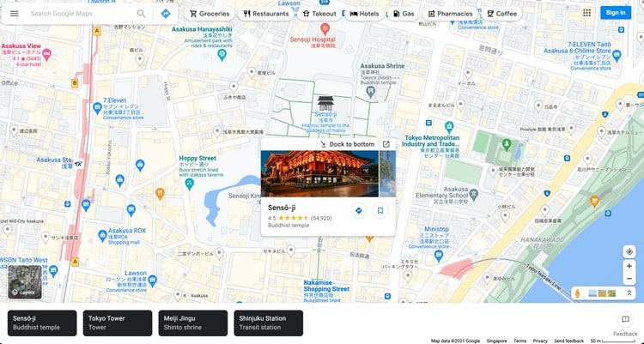This screenshot has width=644, height=344.
Task: Show your current location on map
Action: pos(629,251)
